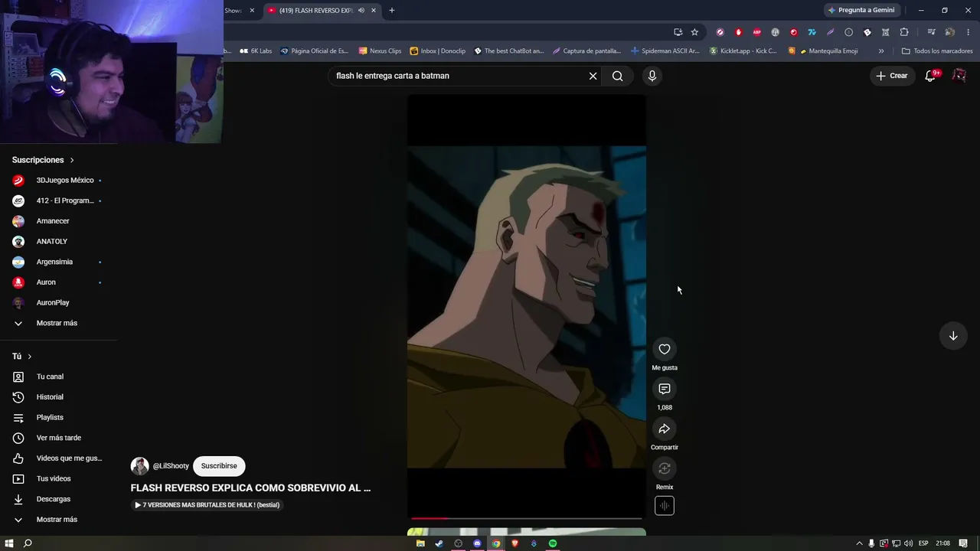This screenshot has height=551, width=980.
Task: Clear the search query with the X icon
Action: click(593, 76)
